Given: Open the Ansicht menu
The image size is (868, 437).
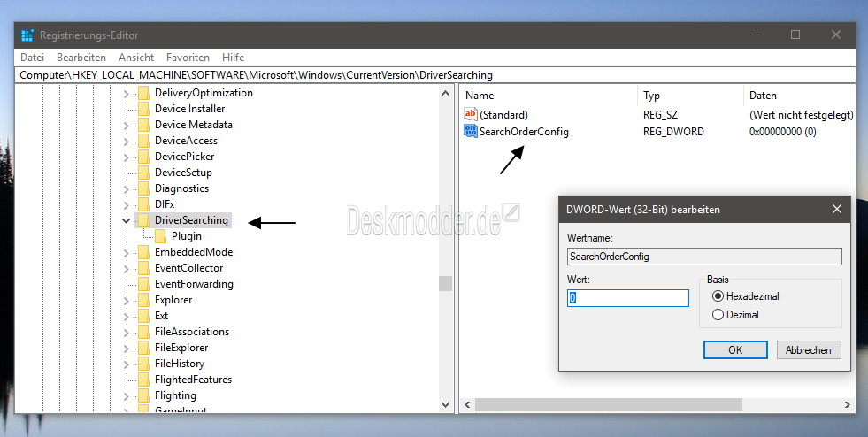Looking at the screenshot, I should [x=136, y=57].
